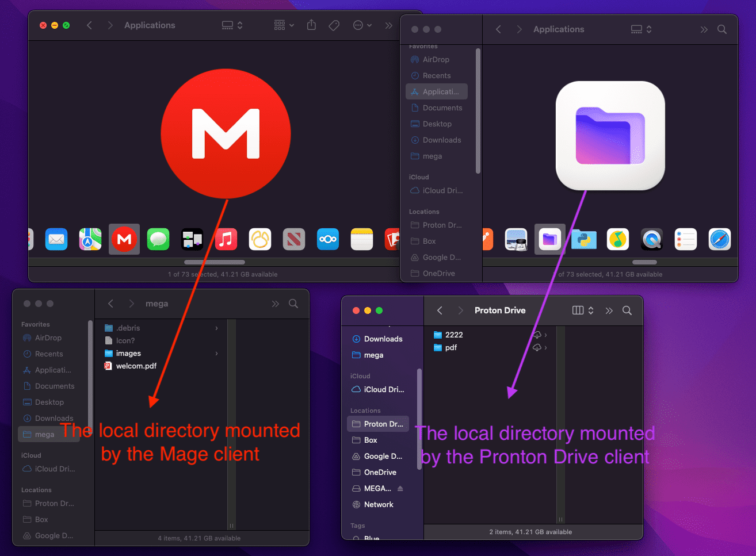Image resolution: width=756 pixels, height=556 pixels.
Task: Select the Proton Drive app icon in icon row
Action: click(x=550, y=239)
